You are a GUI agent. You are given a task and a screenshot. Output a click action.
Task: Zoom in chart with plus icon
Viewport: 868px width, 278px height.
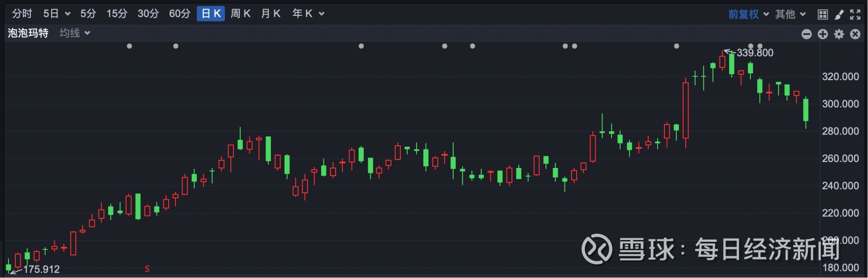823,34
